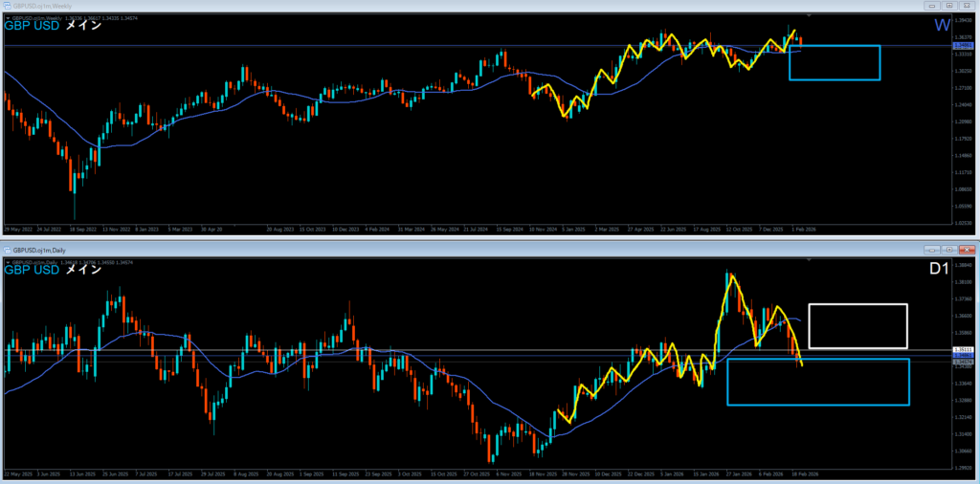Click the 1 Feb 2026 date on Weekly axis
Viewport: 980px width, 484px height.
[804, 230]
